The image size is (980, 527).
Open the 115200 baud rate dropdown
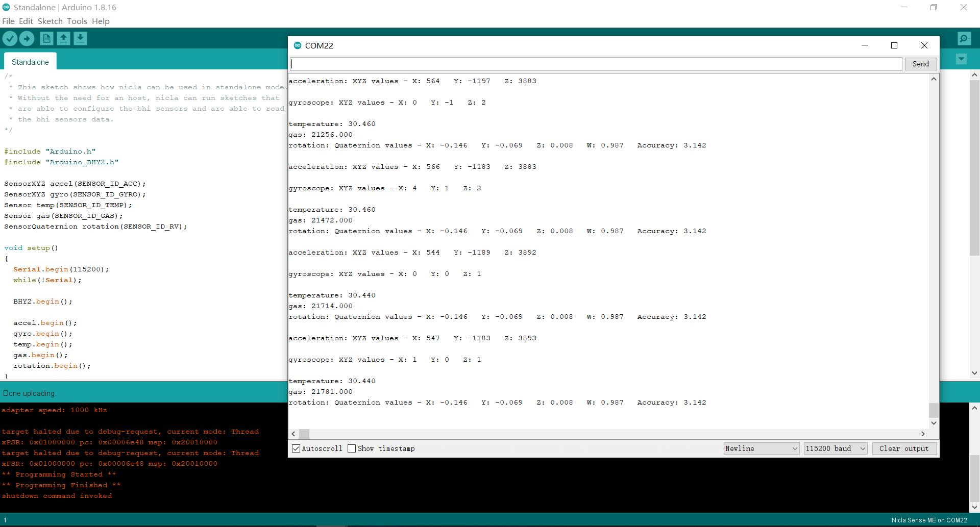[x=835, y=448]
